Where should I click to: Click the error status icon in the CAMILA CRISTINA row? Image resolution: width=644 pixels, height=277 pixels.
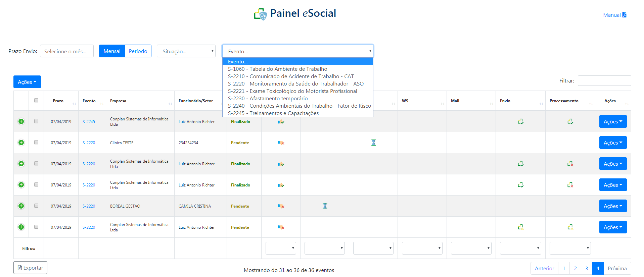coord(281,206)
